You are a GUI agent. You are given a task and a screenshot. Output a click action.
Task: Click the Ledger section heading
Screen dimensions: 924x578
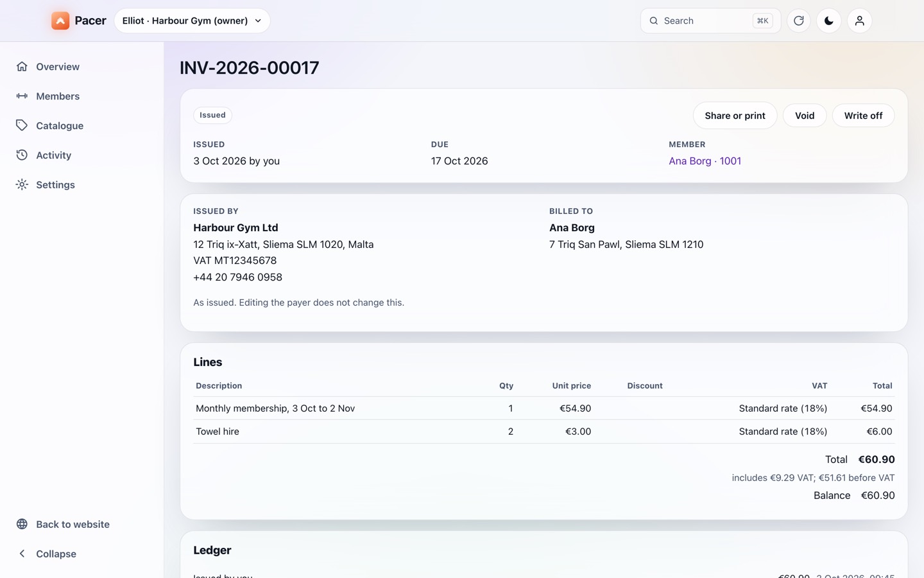(x=212, y=550)
